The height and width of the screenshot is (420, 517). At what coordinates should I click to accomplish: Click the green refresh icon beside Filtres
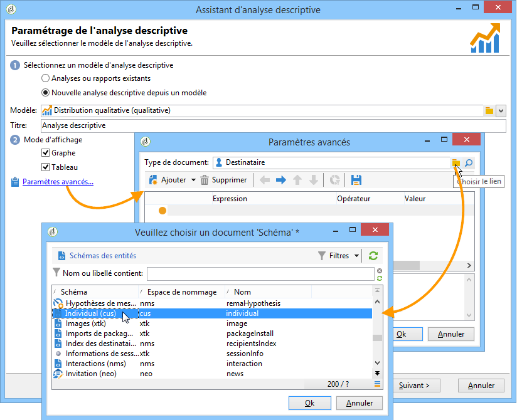click(x=373, y=256)
